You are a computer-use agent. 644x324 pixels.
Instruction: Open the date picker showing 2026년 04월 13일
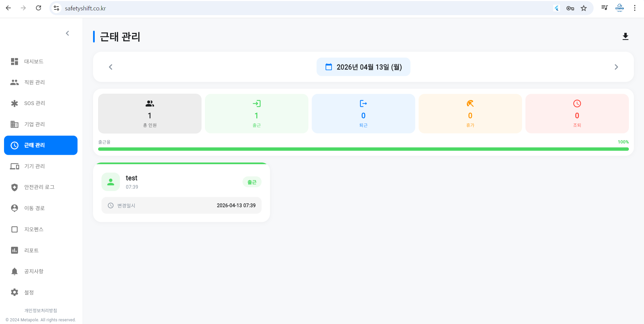[x=363, y=67]
